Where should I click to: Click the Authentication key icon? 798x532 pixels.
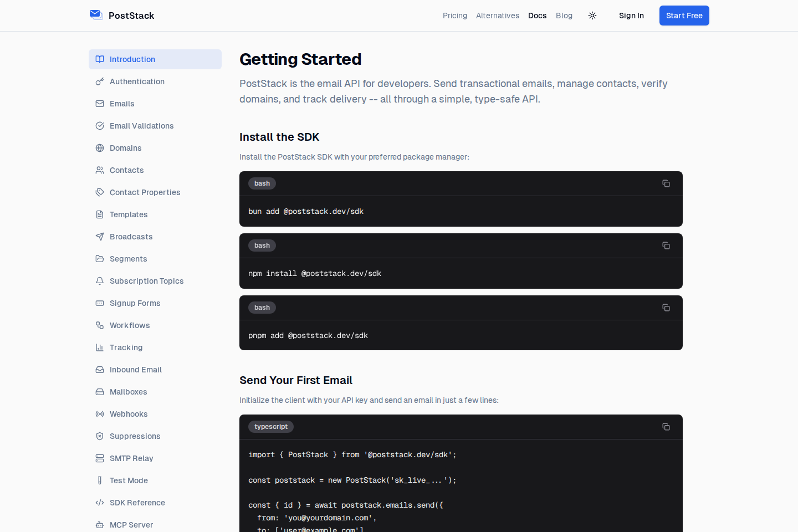point(100,81)
